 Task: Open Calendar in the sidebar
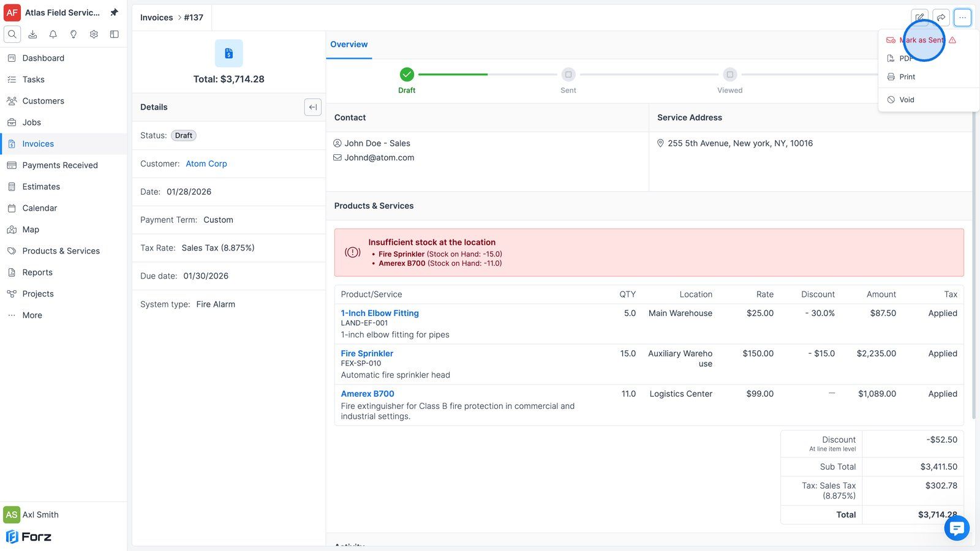tap(64, 208)
